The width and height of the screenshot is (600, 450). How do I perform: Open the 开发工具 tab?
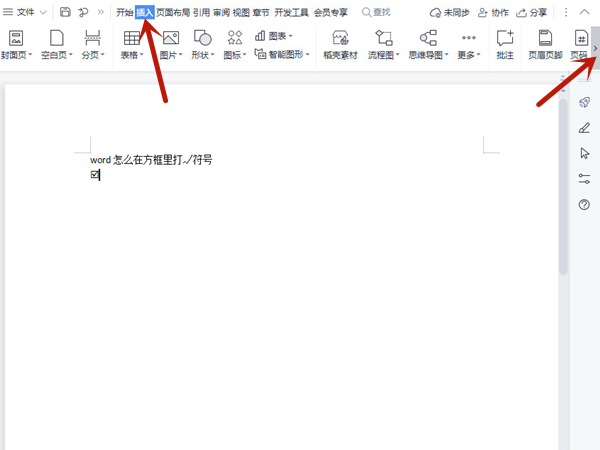[291, 12]
